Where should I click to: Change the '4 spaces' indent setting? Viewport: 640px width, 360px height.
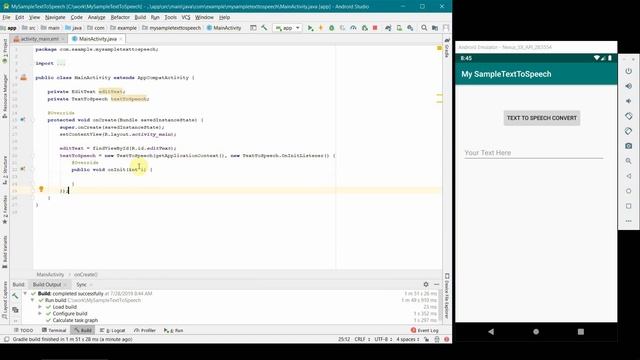point(408,339)
